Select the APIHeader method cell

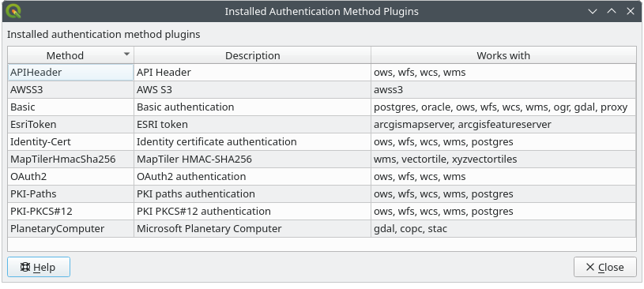70,73
